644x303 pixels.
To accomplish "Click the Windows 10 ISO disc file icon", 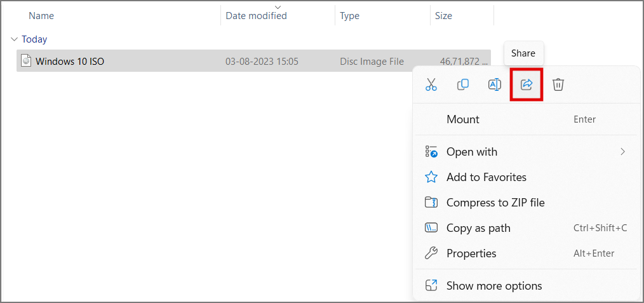I will tap(26, 61).
